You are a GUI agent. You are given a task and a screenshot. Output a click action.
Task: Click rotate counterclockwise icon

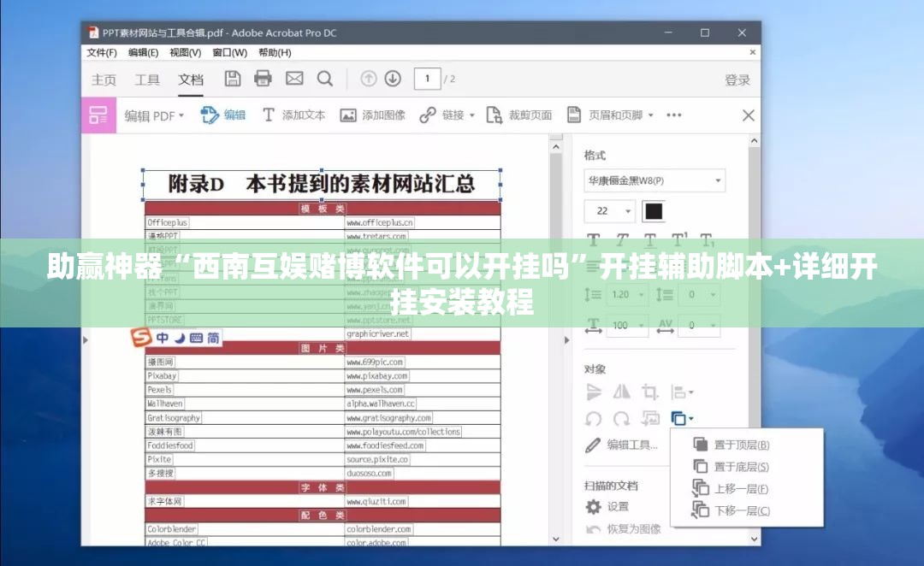pyautogui.click(x=594, y=419)
